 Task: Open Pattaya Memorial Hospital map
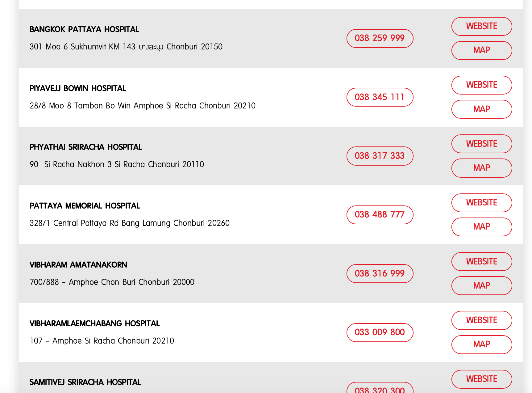click(x=481, y=227)
